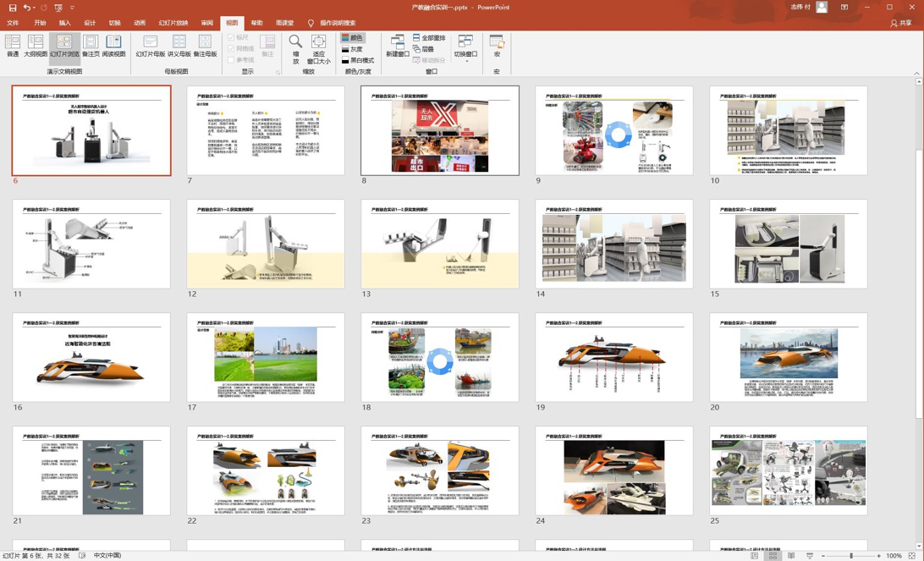Toggle the Ruler (标尺) checkbox
The width and height of the screenshot is (924, 561).
click(231, 38)
